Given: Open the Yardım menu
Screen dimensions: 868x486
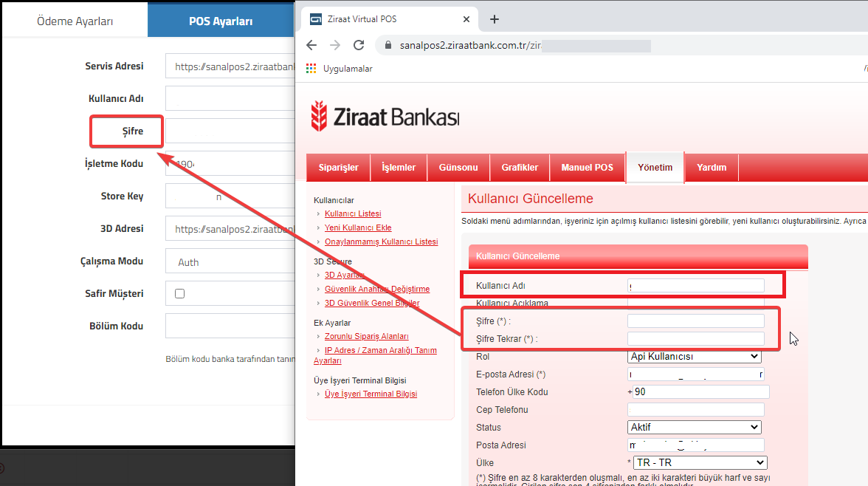Looking at the screenshot, I should pos(712,168).
